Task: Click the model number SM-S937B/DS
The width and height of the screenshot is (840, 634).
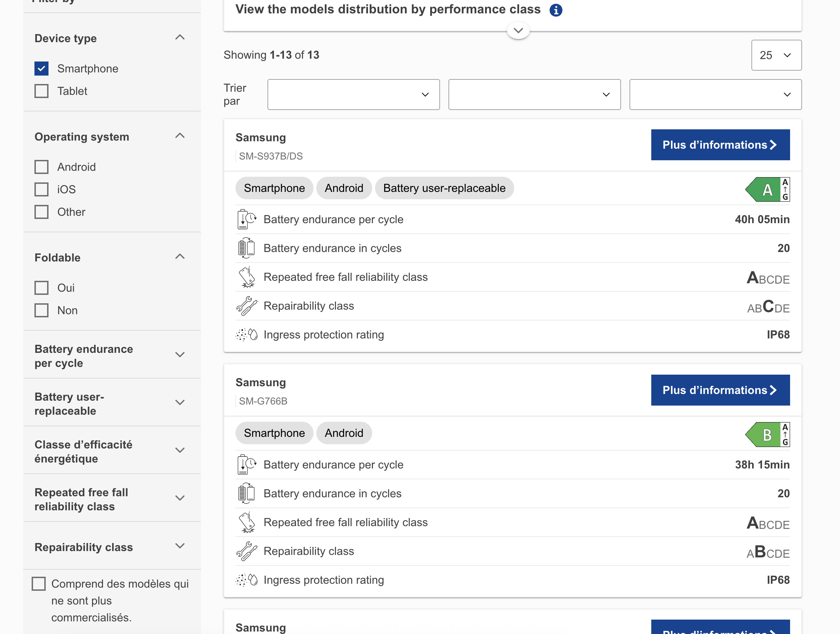Action: pyautogui.click(x=271, y=156)
